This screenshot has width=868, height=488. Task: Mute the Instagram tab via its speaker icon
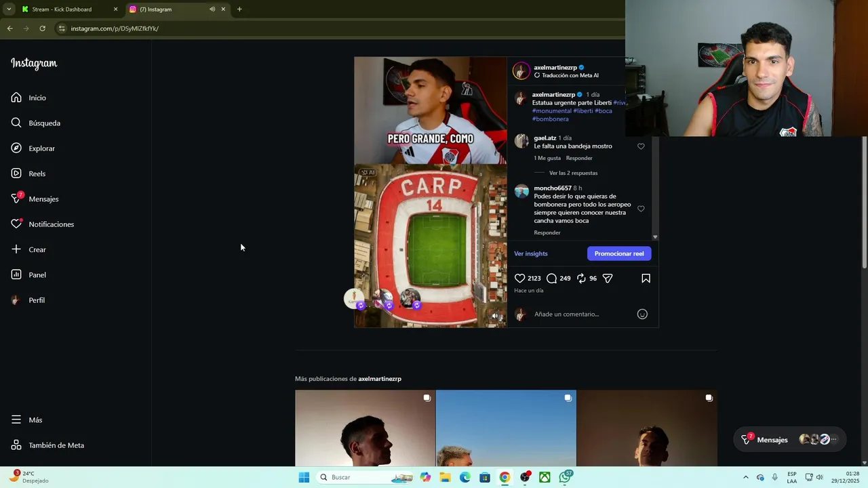(x=212, y=9)
